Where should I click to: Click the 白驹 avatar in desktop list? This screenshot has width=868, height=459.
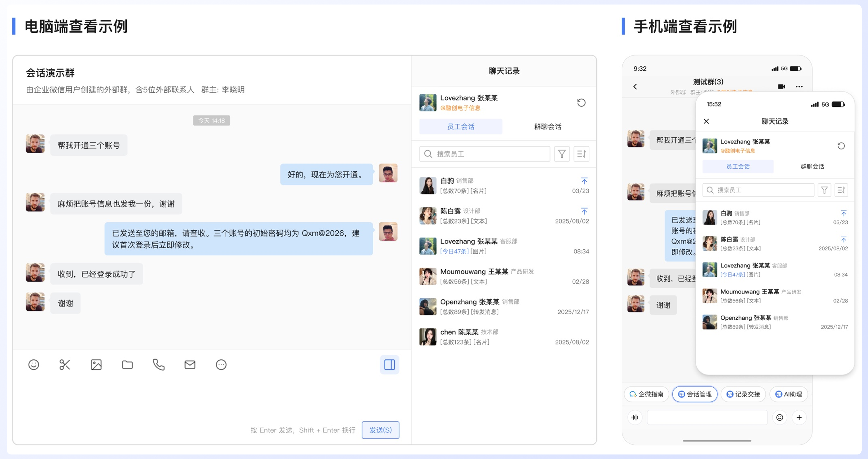click(x=428, y=185)
